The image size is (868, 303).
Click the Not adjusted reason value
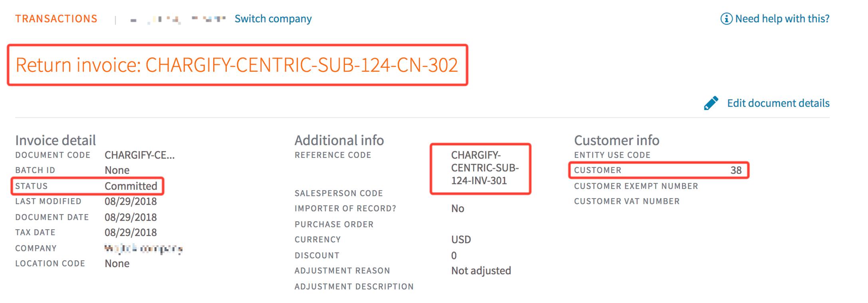pos(481,271)
